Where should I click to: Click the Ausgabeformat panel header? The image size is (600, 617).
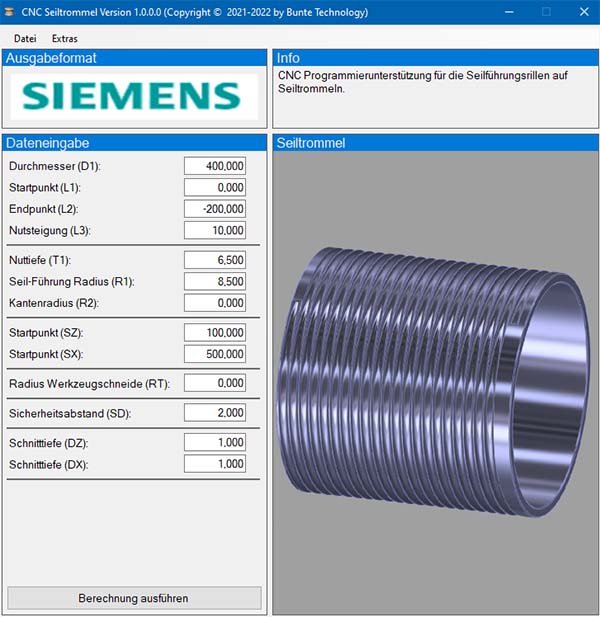(x=135, y=58)
